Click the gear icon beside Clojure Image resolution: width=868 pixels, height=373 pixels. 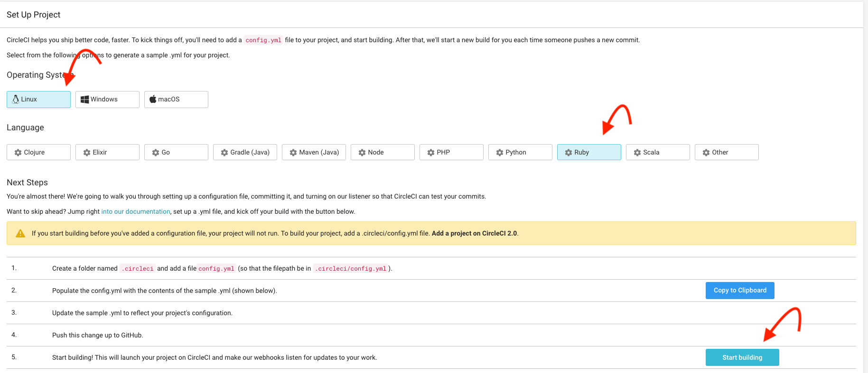[x=18, y=153]
